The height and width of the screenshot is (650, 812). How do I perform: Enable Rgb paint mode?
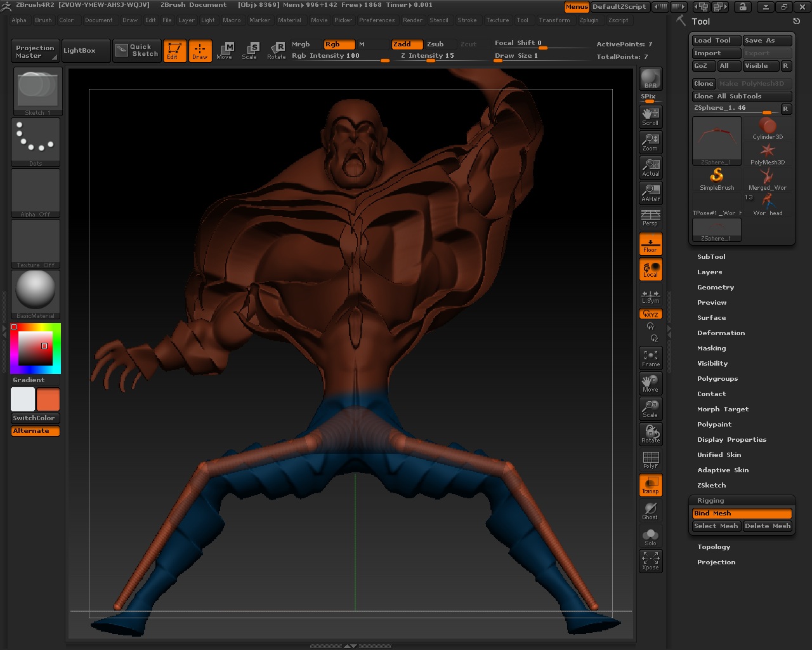[x=338, y=44]
